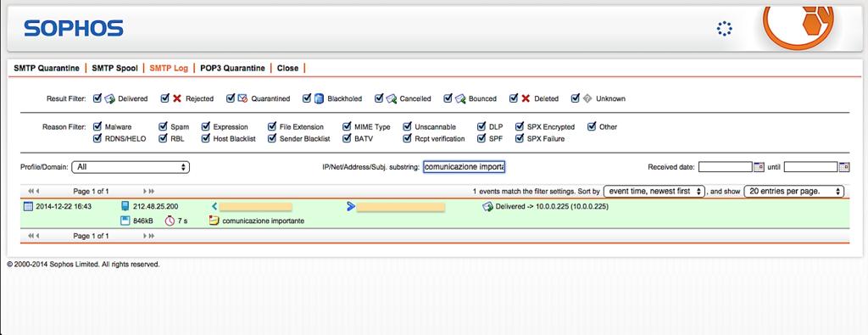
Task: Open the SMTP Quarantine tab
Action: 47,68
